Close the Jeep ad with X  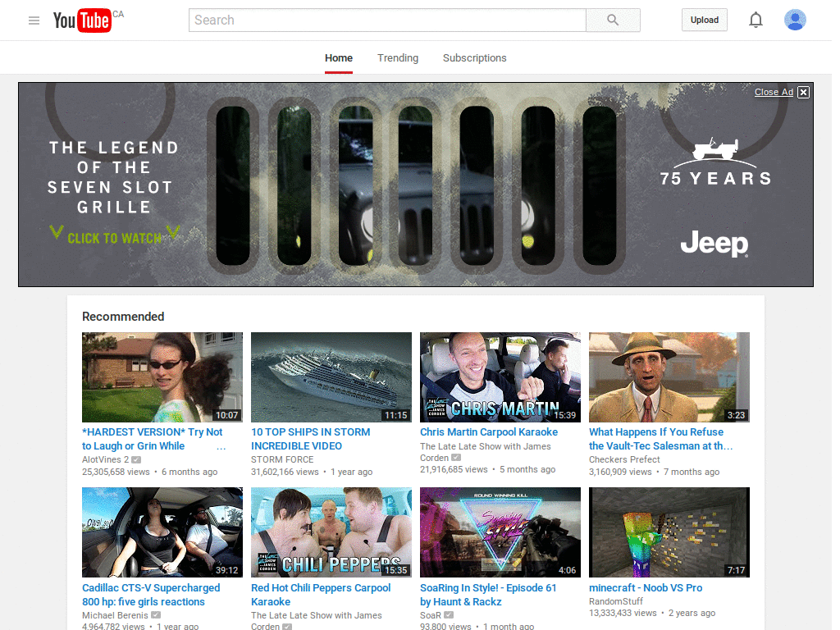coord(803,92)
